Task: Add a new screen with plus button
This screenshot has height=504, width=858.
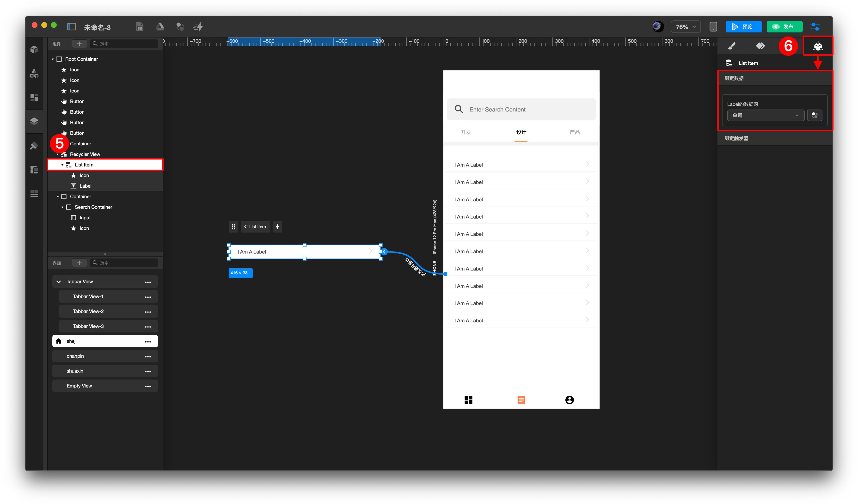Action: pos(79,263)
